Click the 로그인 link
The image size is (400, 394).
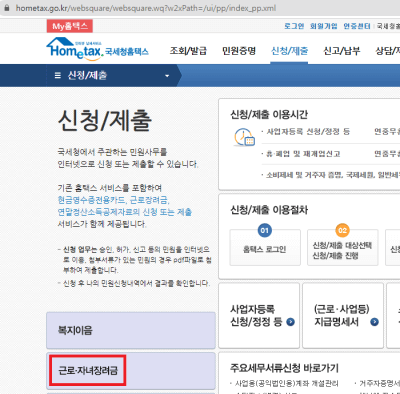(294, 26)
